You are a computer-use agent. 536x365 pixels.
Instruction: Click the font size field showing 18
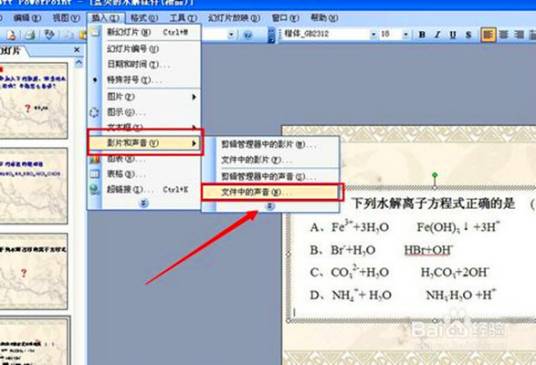(391, 35)
